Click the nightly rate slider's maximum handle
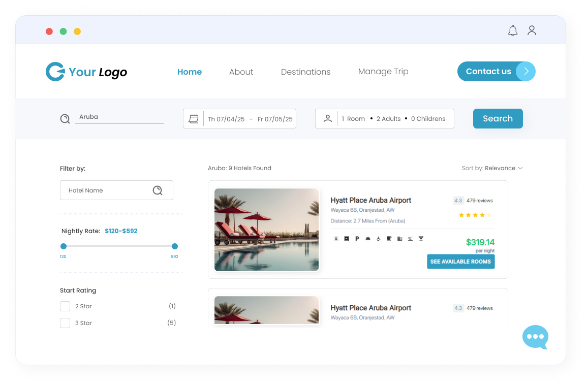Screen dimensions: 588x387 point(175,246)
